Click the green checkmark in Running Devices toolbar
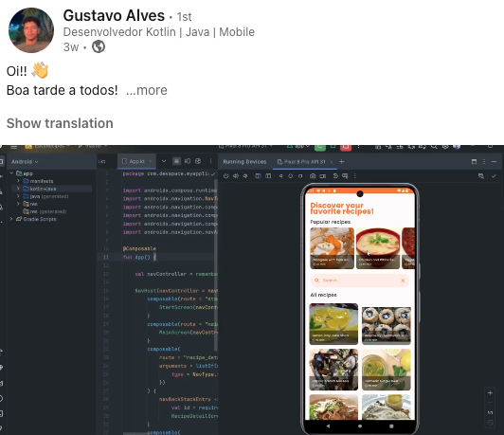This screenshot has height=435, width=504. tap(494, 176)
